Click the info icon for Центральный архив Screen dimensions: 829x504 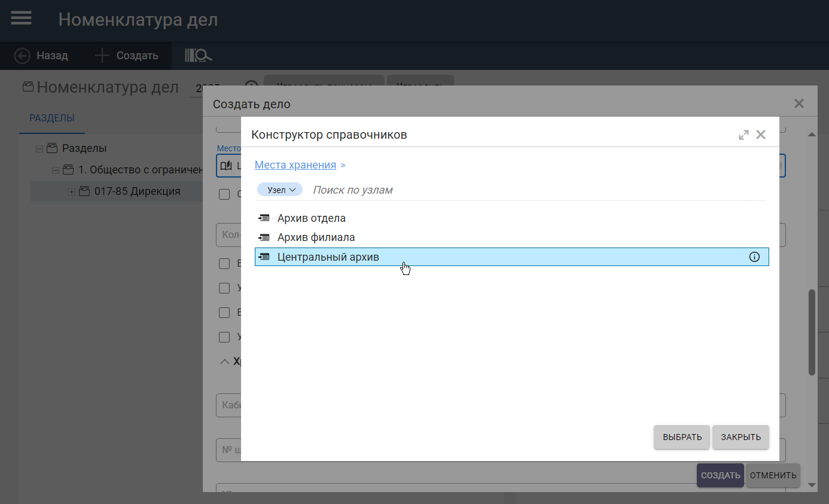754,257
